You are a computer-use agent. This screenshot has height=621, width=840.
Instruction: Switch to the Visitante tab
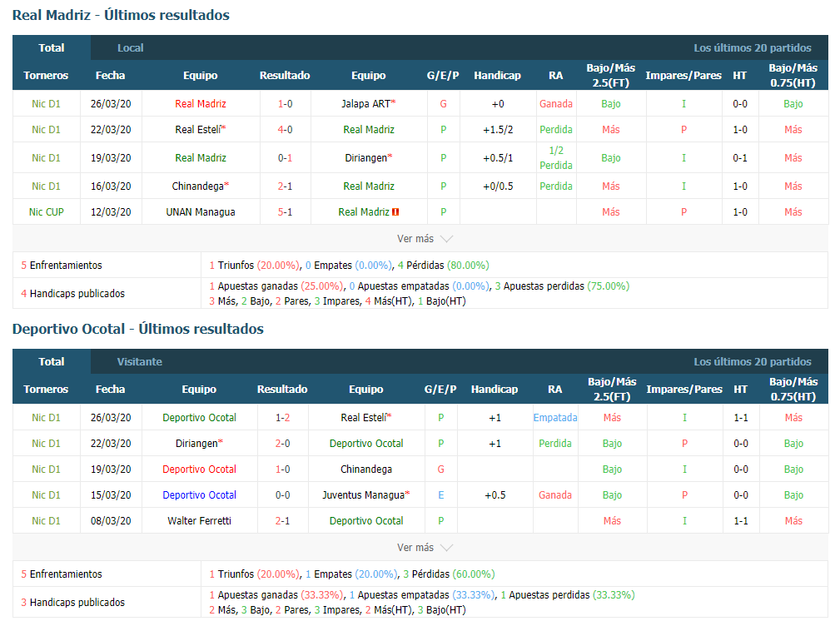pyautogui.click(x=139, y=361)
